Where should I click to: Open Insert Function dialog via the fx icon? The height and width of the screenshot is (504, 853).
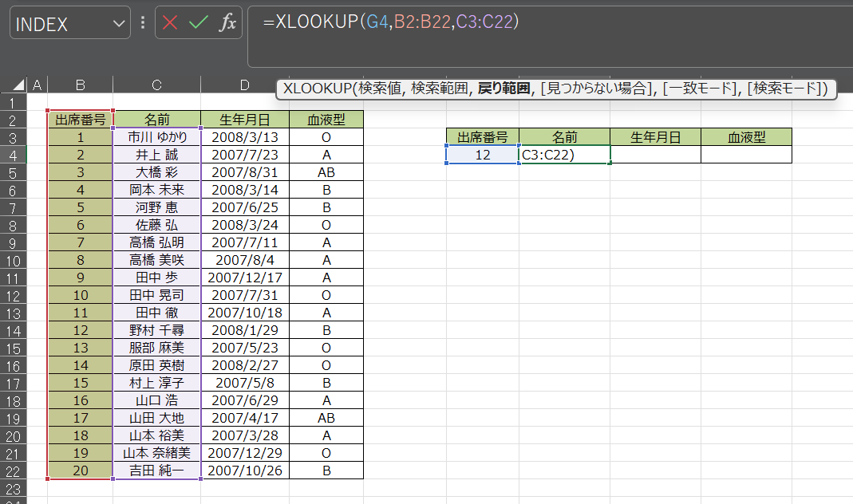tap(226, 22)
